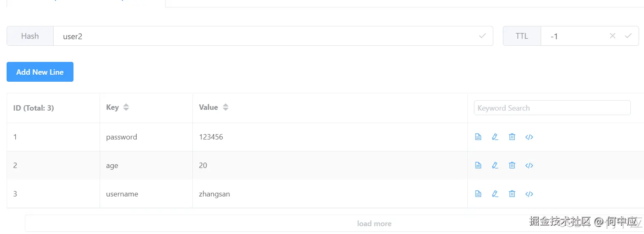The height and width of the screenshot is (234, 644).
Task: Sort table by Key column
Action: click(126, 107)
